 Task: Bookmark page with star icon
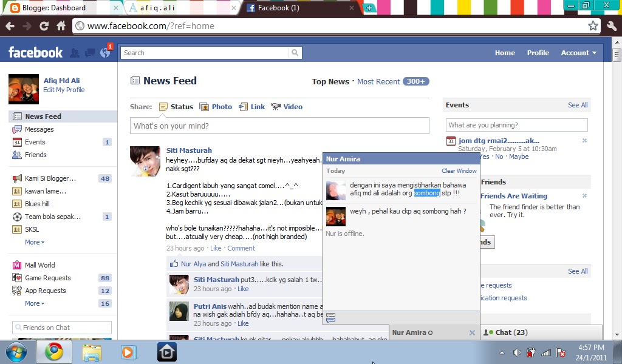point(593,26)
